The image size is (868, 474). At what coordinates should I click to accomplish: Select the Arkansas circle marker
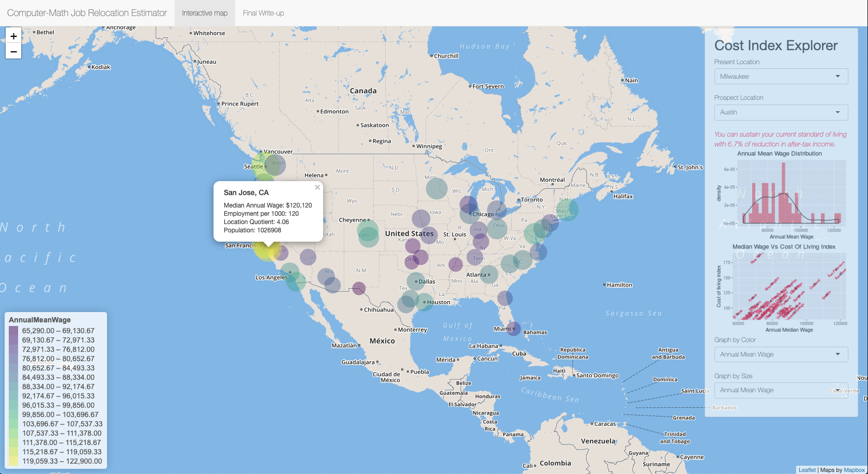coord(455,264)
